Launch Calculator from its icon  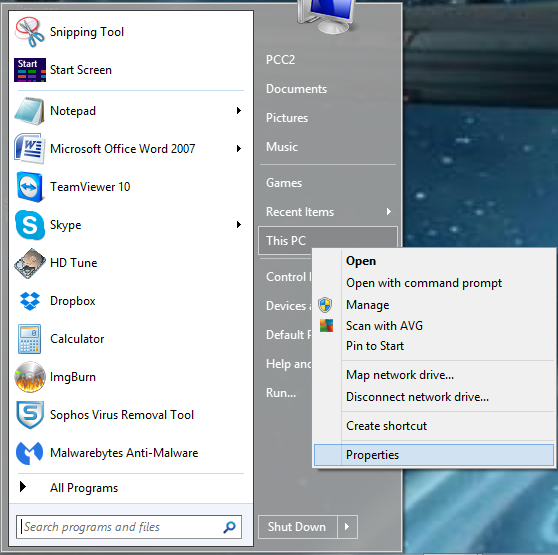(x=30, y=339)
